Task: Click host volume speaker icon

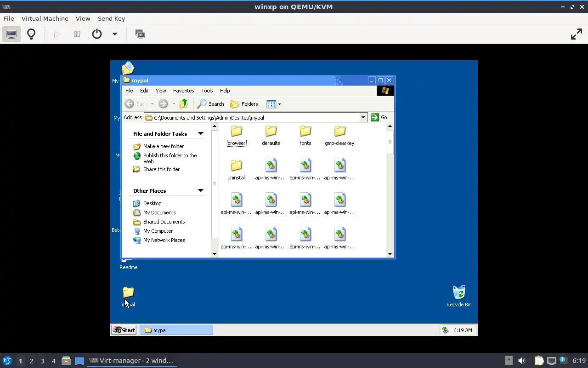Action: pos(521,361)
